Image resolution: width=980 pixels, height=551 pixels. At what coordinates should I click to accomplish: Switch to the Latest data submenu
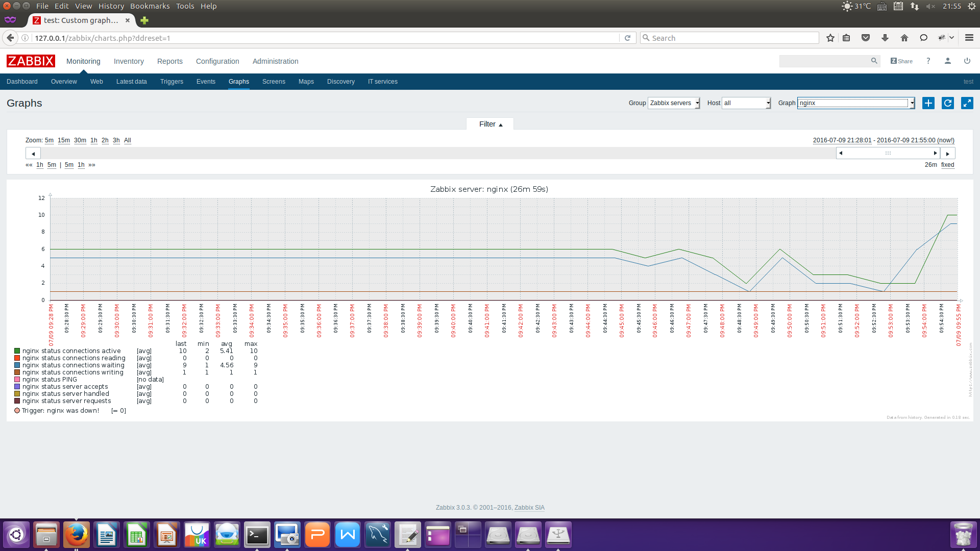[132, 82]
